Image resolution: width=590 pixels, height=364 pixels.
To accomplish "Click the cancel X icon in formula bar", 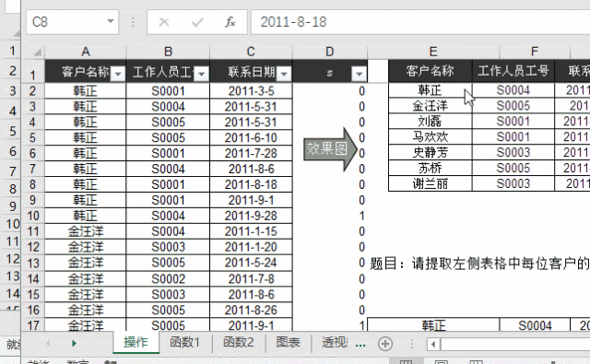I will click(164, 22).
